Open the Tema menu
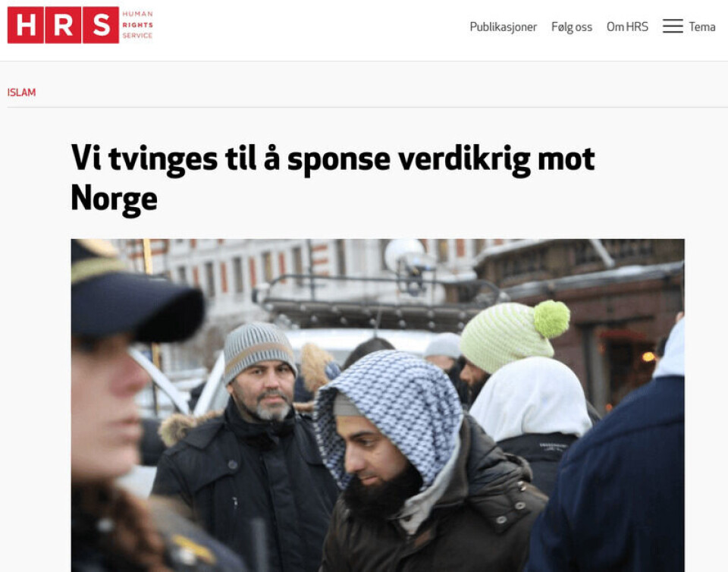This screenshot has height=572, width=728. tap(701, 27)
